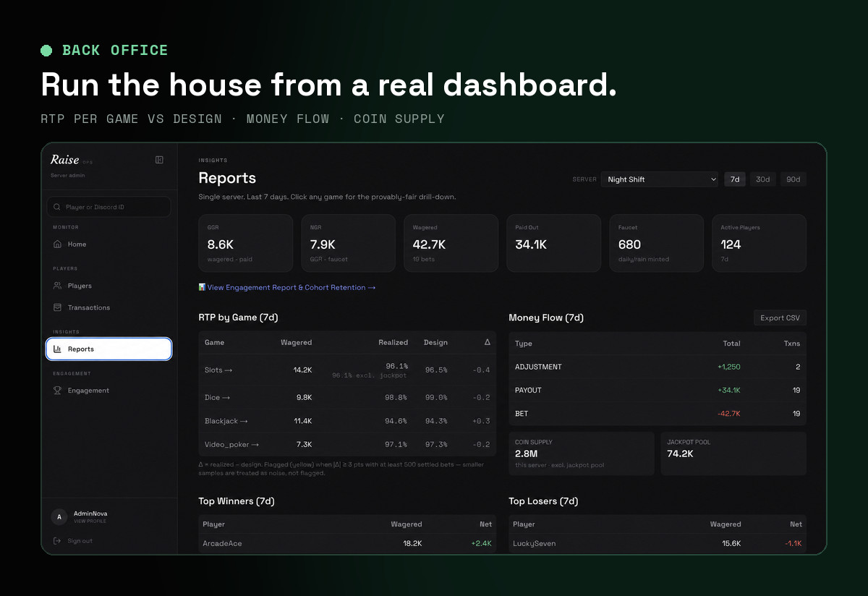Click the Sign out arrow icon

58,541
